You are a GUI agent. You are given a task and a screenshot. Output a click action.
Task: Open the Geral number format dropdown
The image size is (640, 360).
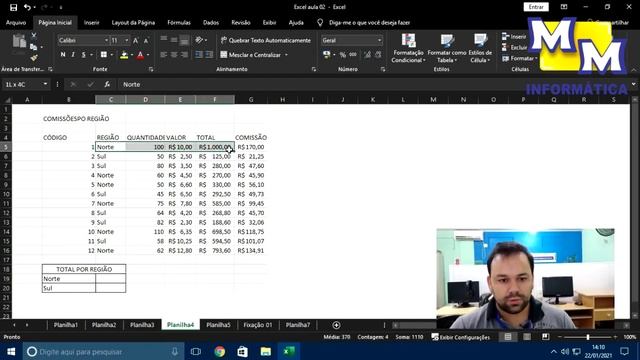tap(379, 40)
